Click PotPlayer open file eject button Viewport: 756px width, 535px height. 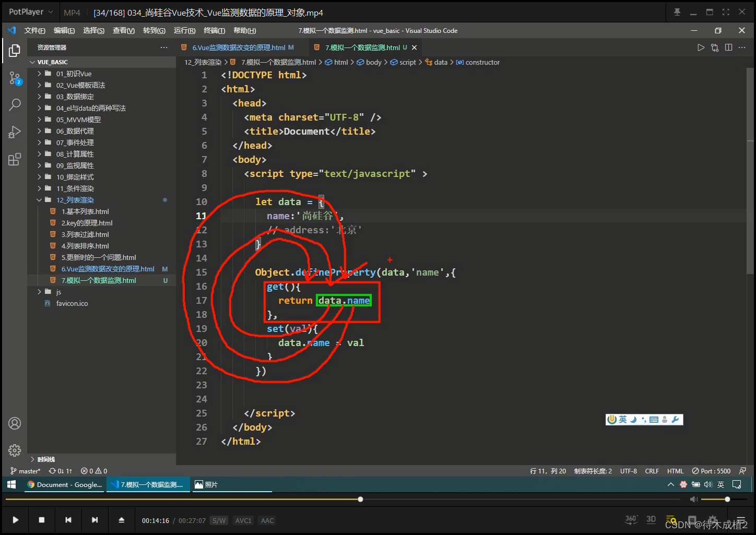[122, 520]
